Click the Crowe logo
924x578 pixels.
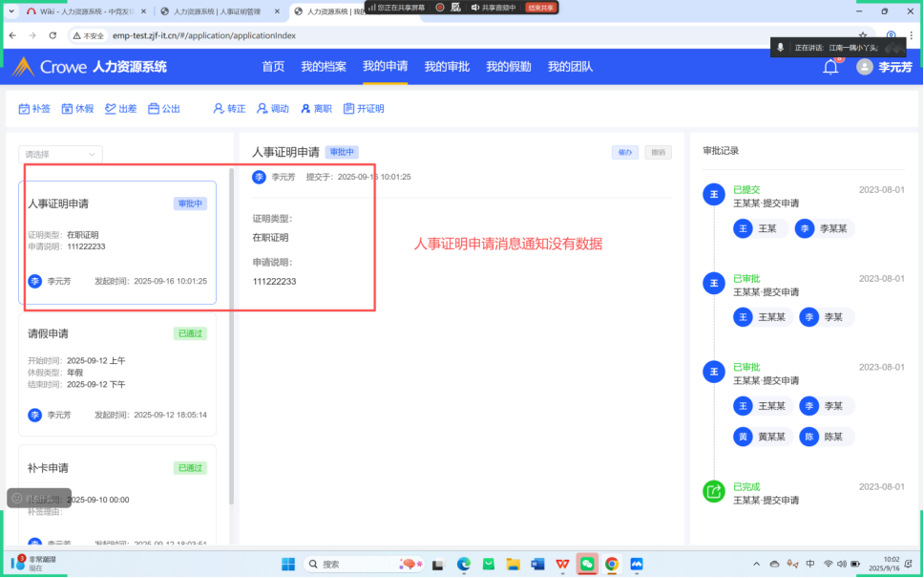49,67
